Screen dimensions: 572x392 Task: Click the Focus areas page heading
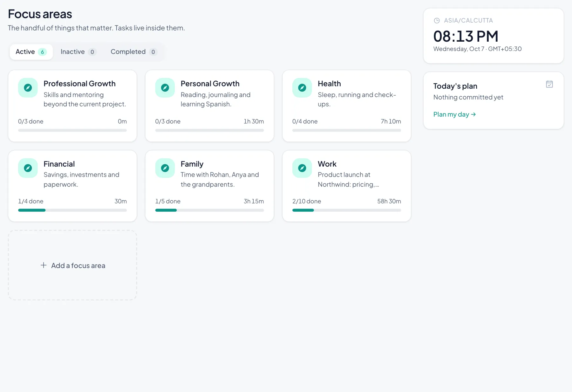[40, 14]
